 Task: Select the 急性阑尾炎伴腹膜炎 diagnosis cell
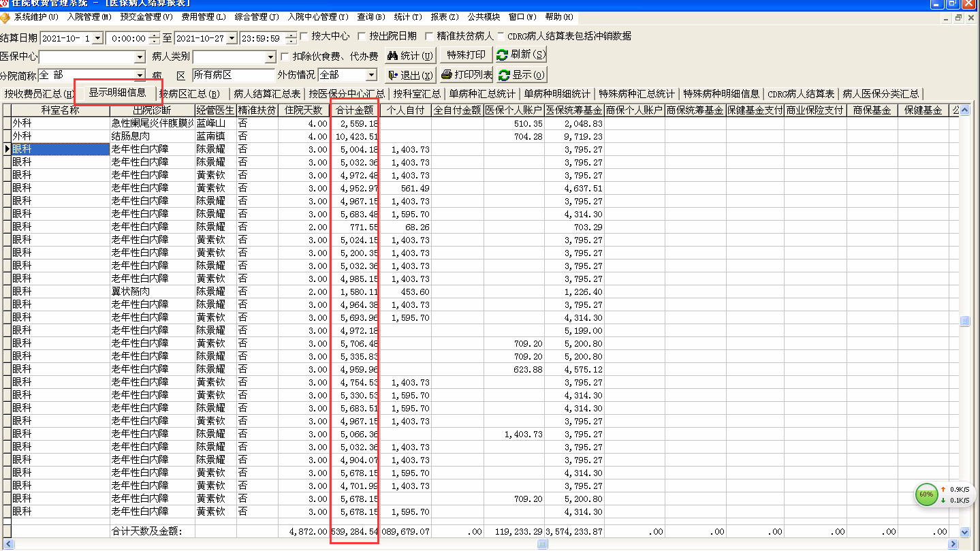coord(152,123)
